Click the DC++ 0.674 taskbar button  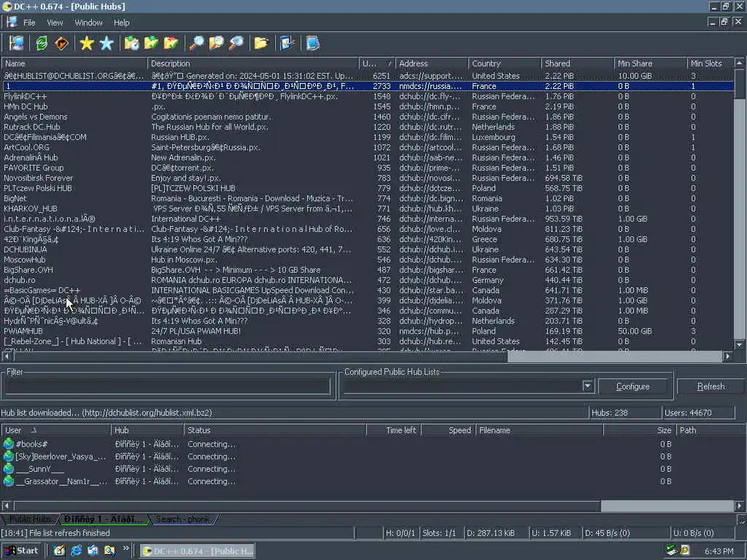pyautogui.click(x=198, y=551)
